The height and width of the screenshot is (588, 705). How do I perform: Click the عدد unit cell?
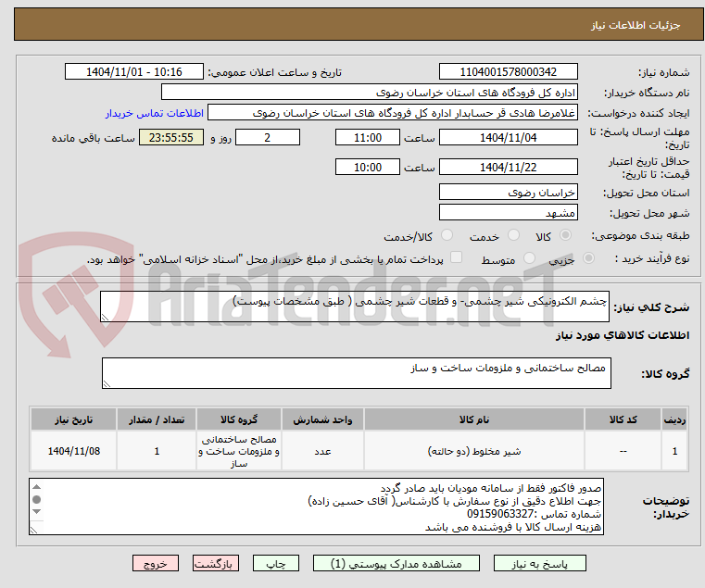point(322,451)
